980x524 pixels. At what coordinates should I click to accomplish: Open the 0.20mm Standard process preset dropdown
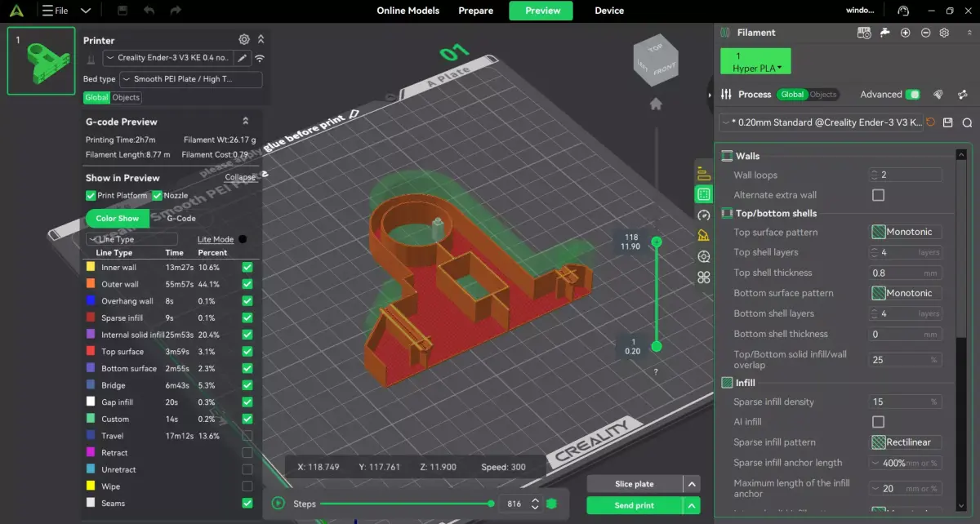pyautogui.click(x=821, y=122)
